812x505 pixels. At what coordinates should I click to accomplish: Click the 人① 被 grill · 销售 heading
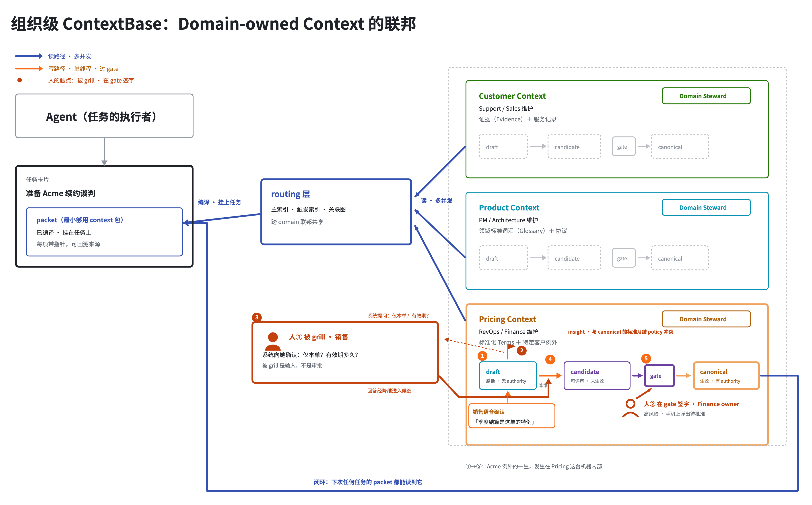[319, 337]
